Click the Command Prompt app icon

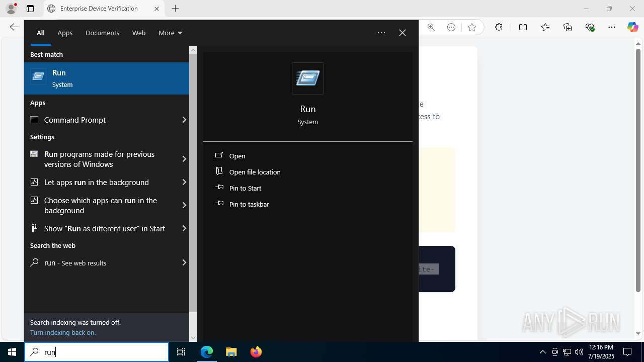(34, 120)
